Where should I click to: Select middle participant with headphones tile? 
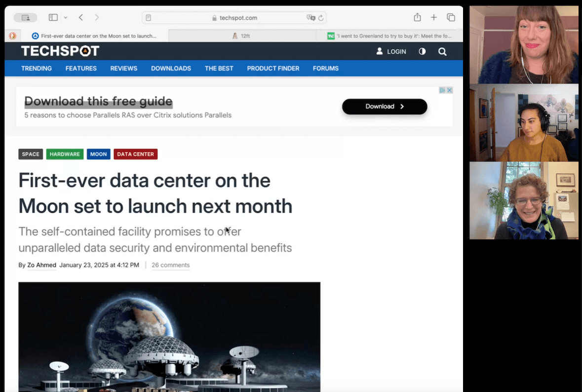tap(524, 122)
